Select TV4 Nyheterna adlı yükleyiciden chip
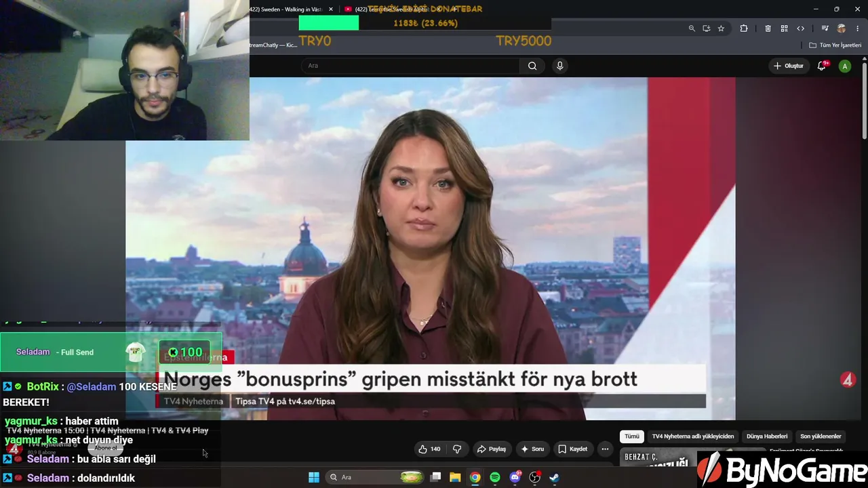Image resolution: width=868 pixels, height=488 pixels. click(693, 436)
